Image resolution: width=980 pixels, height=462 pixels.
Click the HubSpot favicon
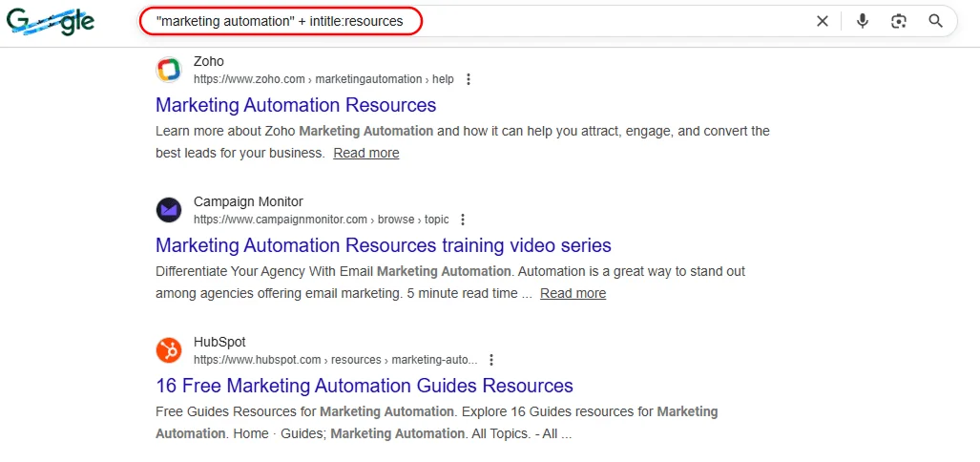169,350
